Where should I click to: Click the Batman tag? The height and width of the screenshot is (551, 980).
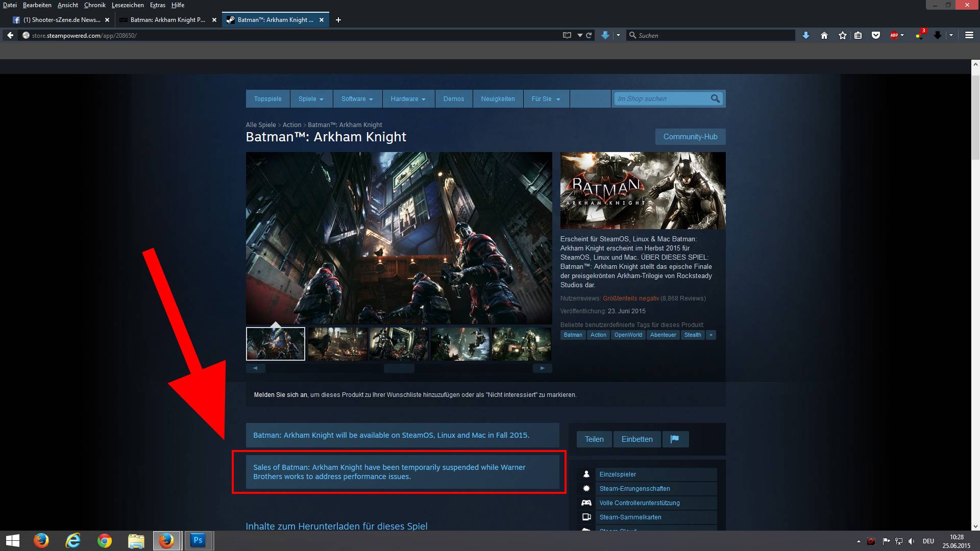pos(573,335)
